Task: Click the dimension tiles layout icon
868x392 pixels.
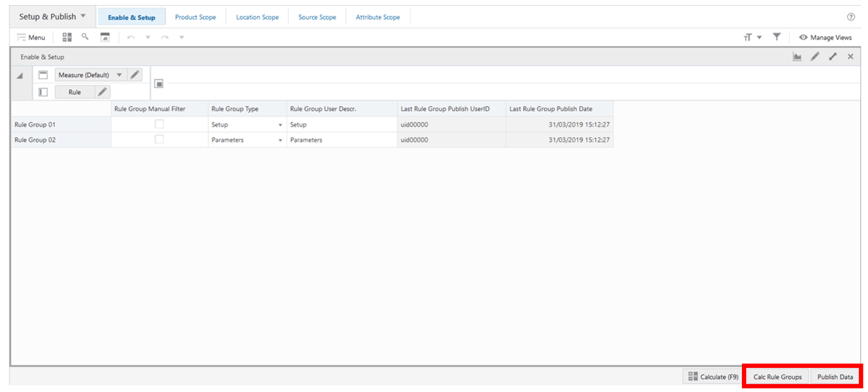Action: pos(66,37)
